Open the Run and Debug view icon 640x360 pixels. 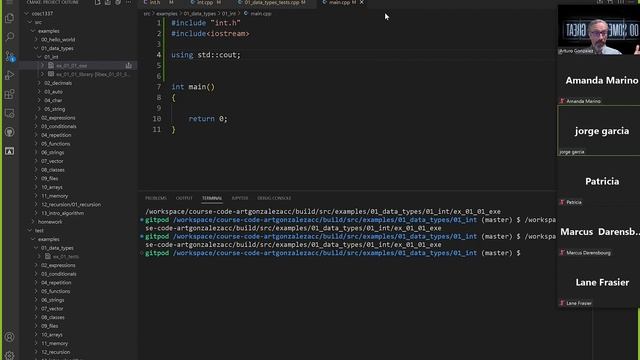[9, 75]
